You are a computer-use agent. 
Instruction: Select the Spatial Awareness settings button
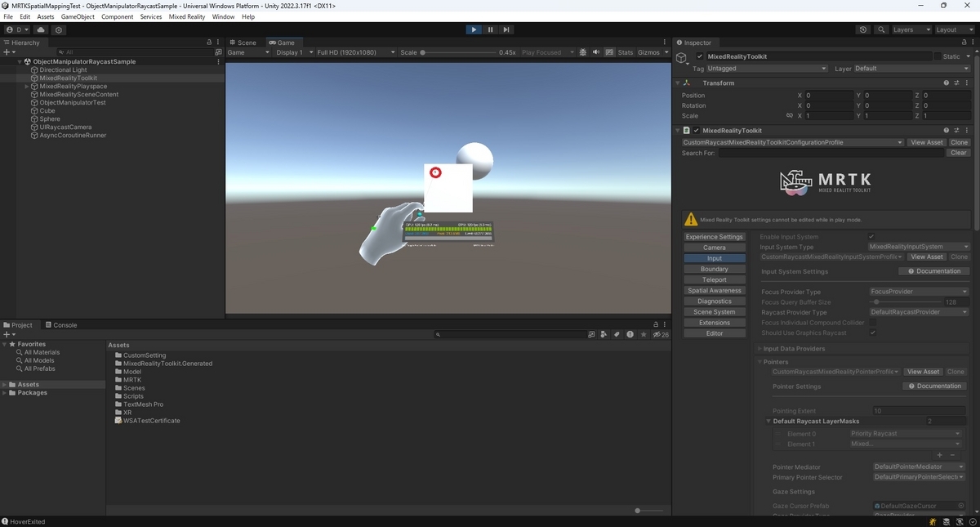tap(715, 290)
